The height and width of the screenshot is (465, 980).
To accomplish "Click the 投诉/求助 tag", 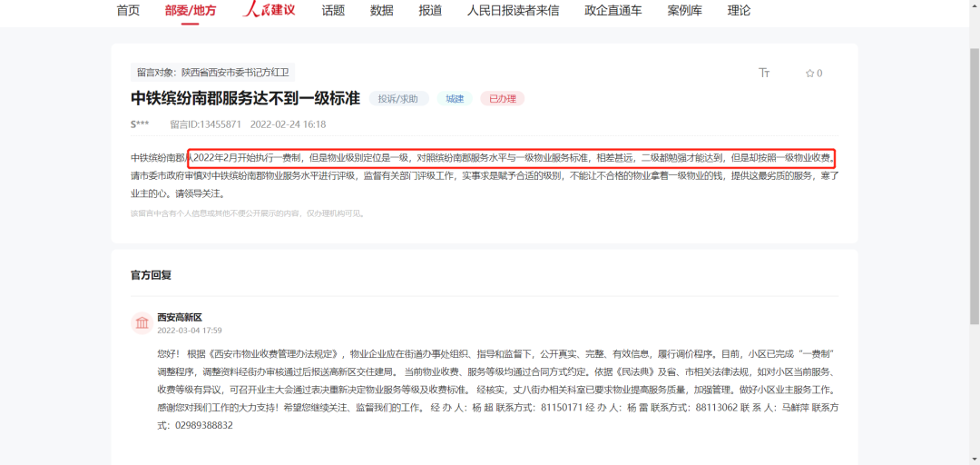I will coord(398,98).
